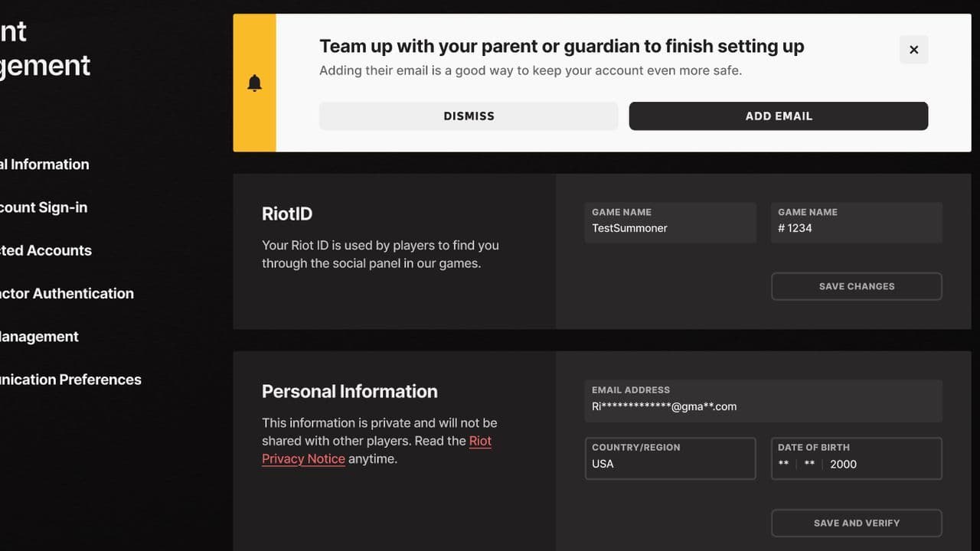Click the email address field
The height and width of the screenshot is (551, 980).
tap(763, 401)
